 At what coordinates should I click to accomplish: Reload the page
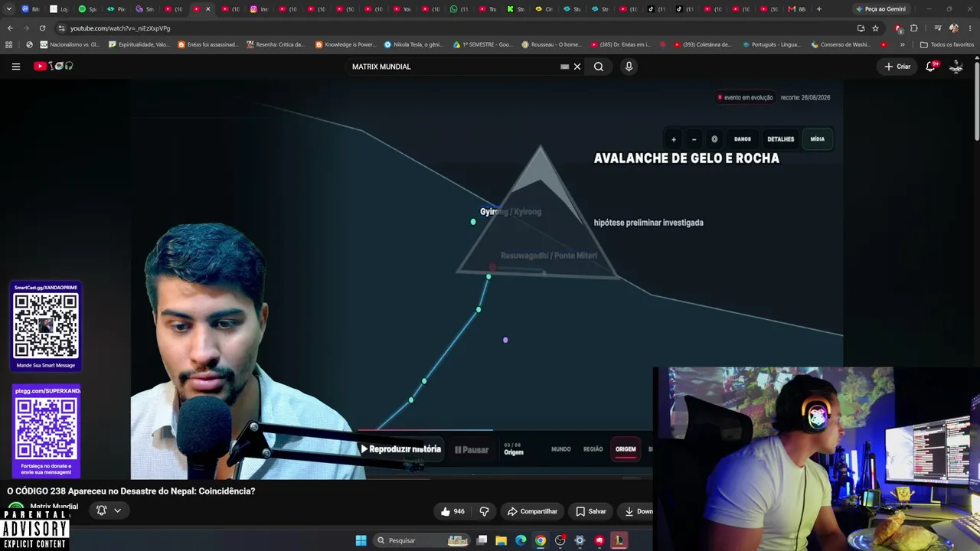pos(42,28)
